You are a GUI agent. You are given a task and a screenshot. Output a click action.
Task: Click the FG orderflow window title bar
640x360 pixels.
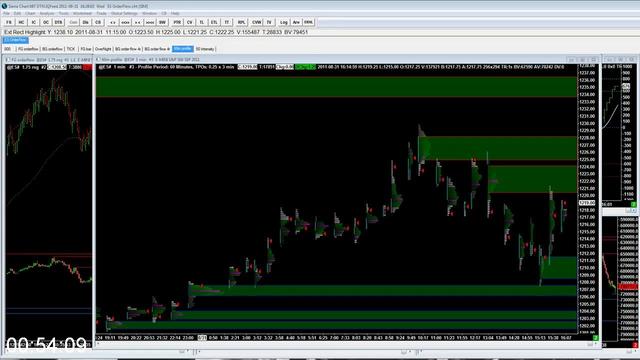pyautogui.click(x=49, y=60)
